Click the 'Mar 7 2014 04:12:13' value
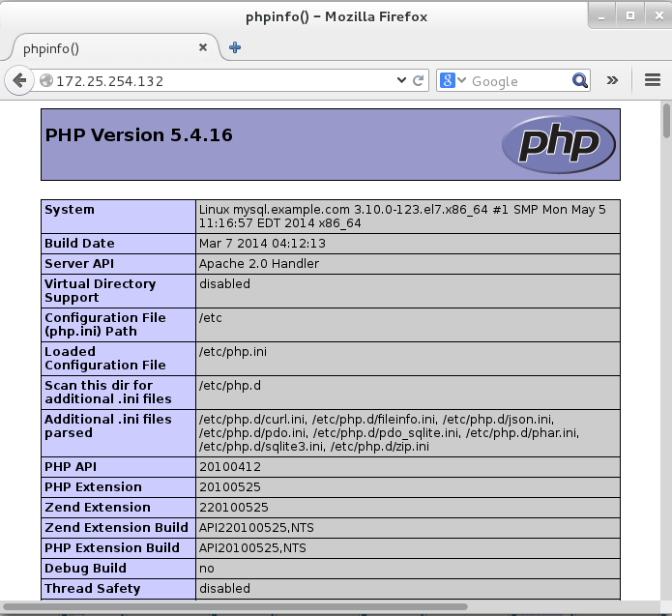This screenshot has height=616, width=672. point(262,244)
